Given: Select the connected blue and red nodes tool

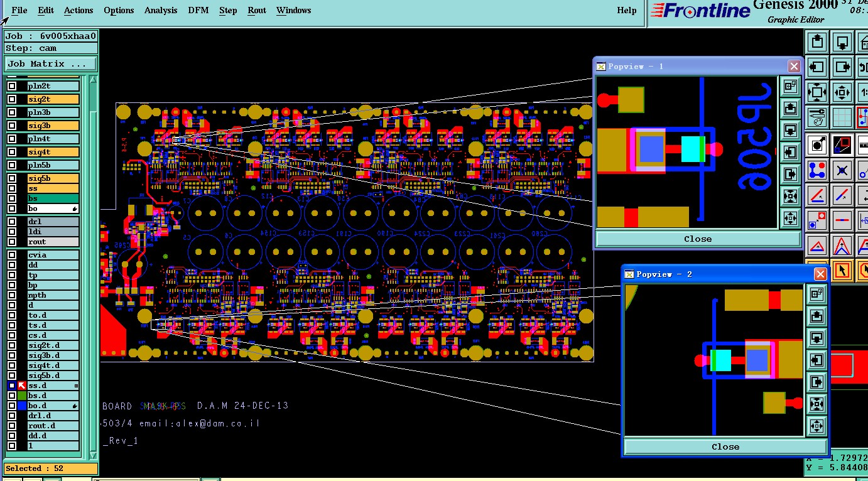Looking at the screenshot, I should coord(817,170).
